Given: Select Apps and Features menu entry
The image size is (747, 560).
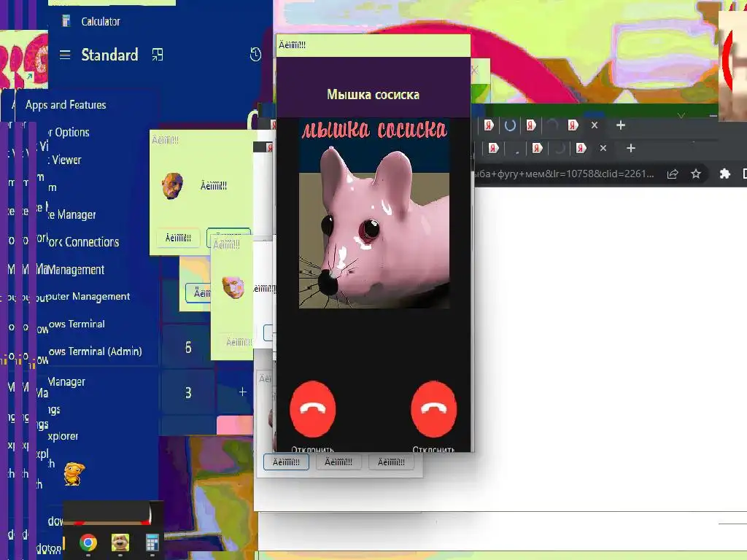Looking at the screenshot, I should coord(66,105).
